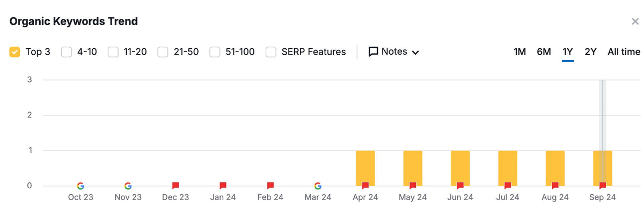Switch to the 6M time range
644x214 pixels.
pyautogui.click(x=544, y=52)
